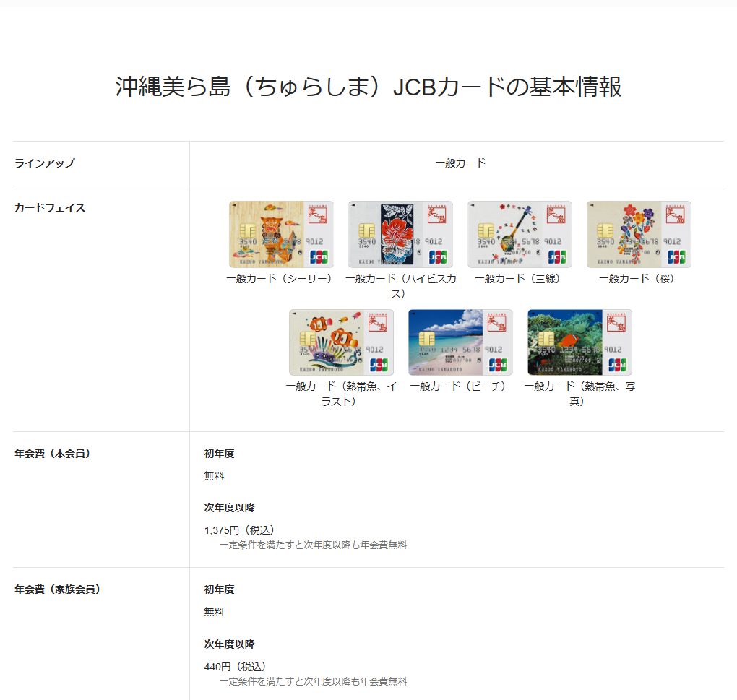737x700 pixels.
Task: Click the caption 一般カード（桜）
Action: pyautogui.click(x=639, y=279)
